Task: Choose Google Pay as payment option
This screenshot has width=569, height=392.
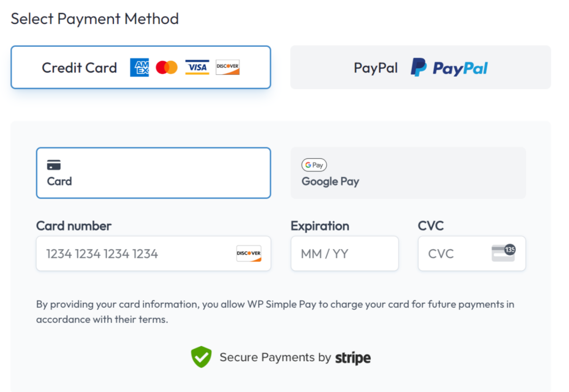Action: click(408, 173)
